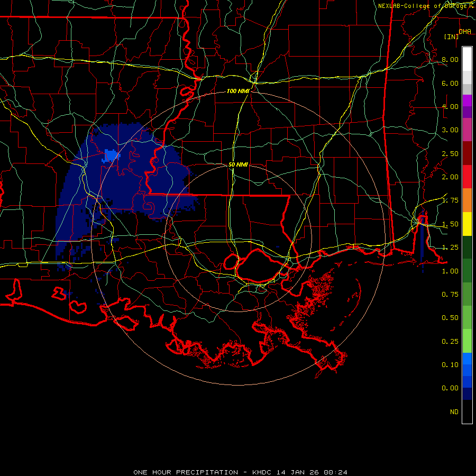The width and height of the screenshot is (476, 476).
Task: Pick the light green 0.50 legend swatch
Action: (x=467, y=317)
